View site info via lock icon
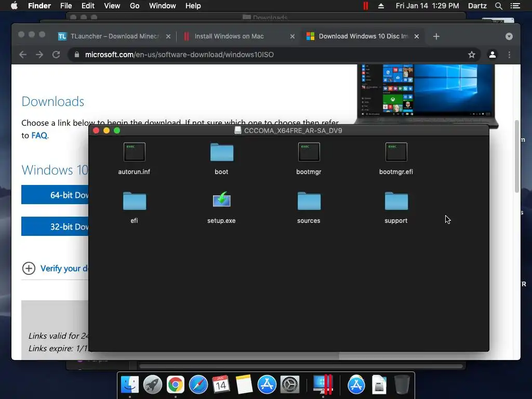The height and width of the screenshot is (399, 532). [77, 55]
